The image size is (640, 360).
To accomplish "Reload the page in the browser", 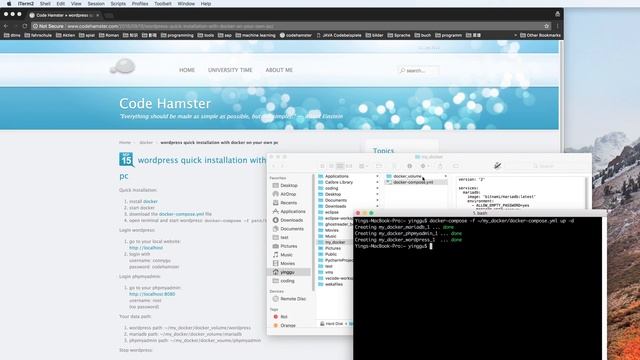I will pos(24,26).
